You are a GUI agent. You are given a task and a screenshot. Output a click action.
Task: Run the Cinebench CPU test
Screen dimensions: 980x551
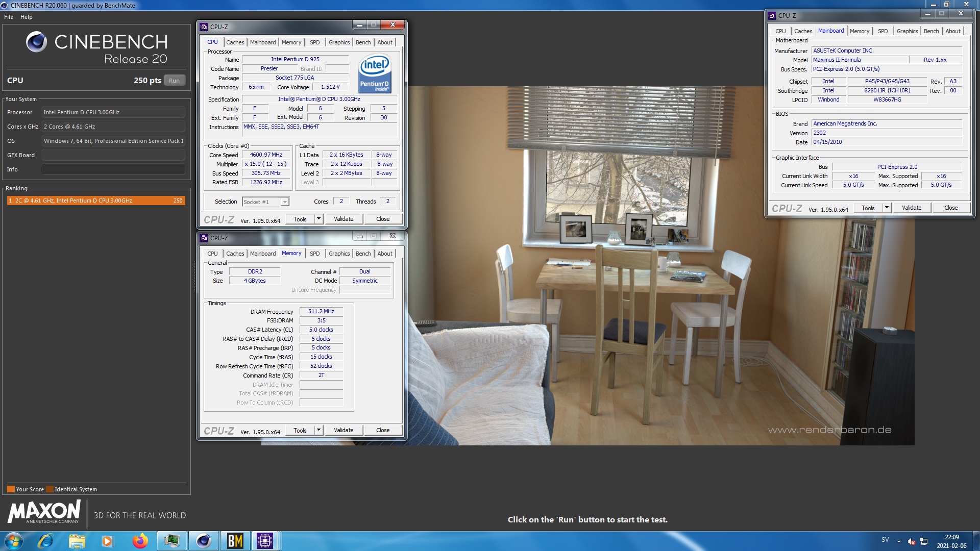pyautogui.click(x=175, y=81)
